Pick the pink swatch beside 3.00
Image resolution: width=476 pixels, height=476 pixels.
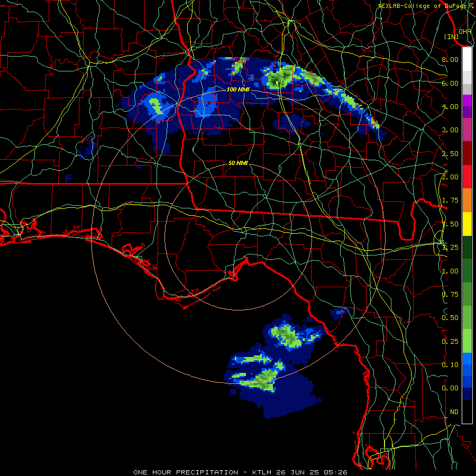coord(467,130)
